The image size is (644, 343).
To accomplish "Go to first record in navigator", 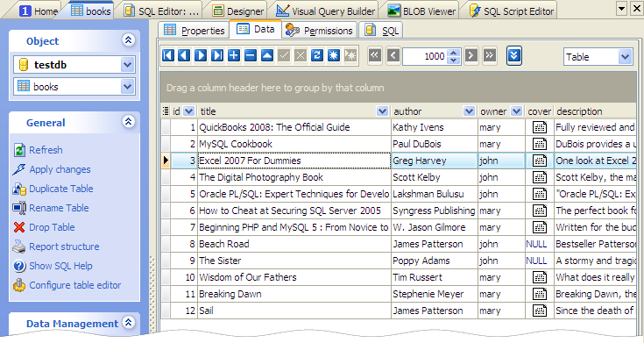I will click(168, 55).
